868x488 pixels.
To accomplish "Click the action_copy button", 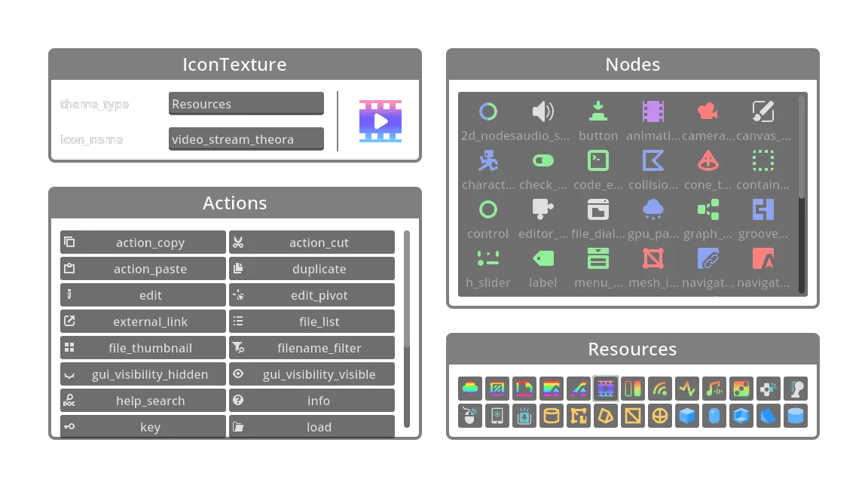I will [143, 242].
